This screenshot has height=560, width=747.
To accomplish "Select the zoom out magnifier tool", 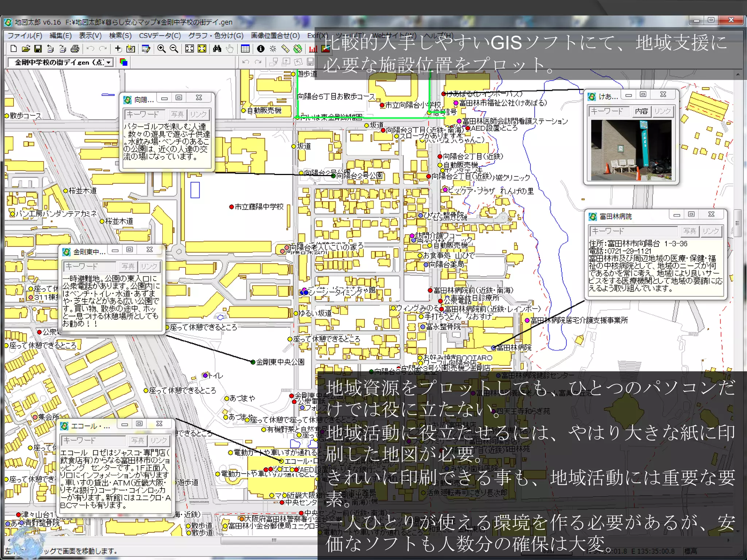I will [174, 48].
